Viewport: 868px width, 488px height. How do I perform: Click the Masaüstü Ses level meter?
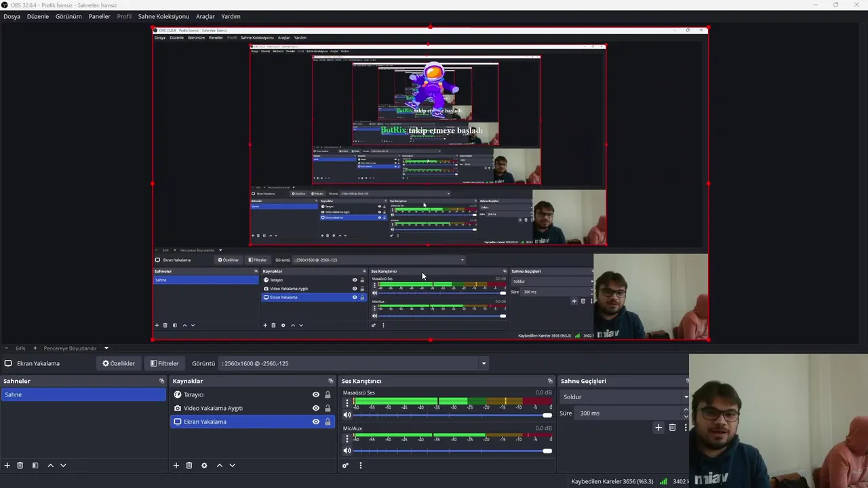pos(453,401)
